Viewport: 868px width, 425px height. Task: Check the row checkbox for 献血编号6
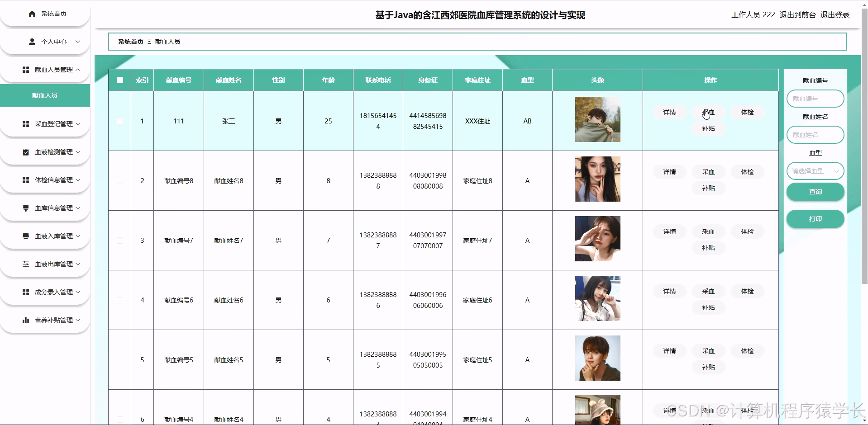coord(120,300)
